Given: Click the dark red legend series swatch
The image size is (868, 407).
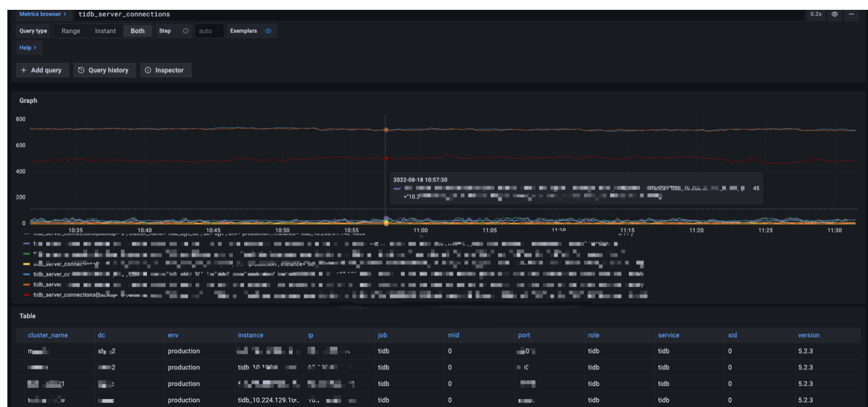Looking at the screenshot, I should [x=26, y=295].
